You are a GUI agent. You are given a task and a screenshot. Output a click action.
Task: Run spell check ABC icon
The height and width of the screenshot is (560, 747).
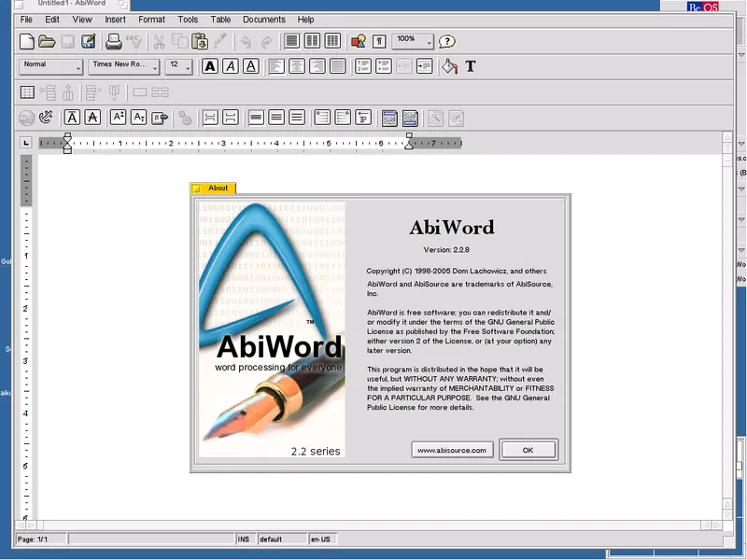click(x=134, y=41)
